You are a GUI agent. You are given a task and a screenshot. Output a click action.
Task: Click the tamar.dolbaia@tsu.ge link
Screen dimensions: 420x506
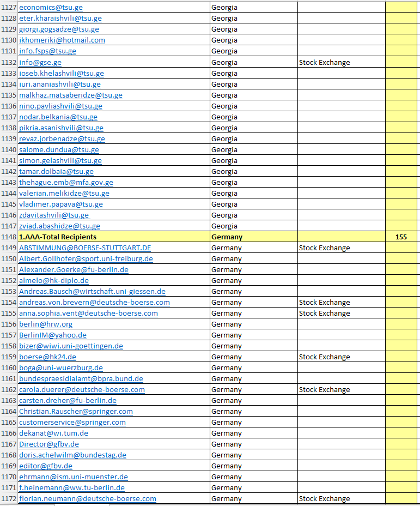coord(57,171)
